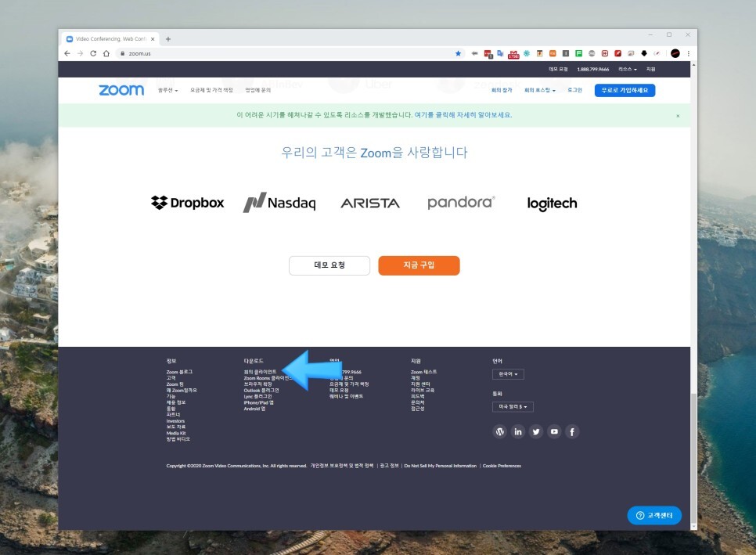The image size is (756, 555).
Task: Click 지원 in the top dark bar
Action: point(651,70)
